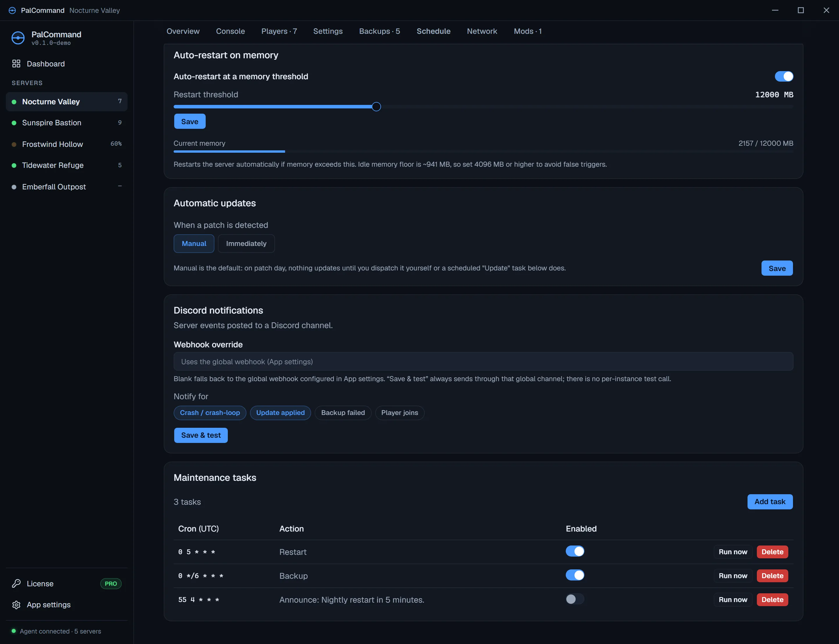
Task: Click the Action column header
Action: coord(291,529)
